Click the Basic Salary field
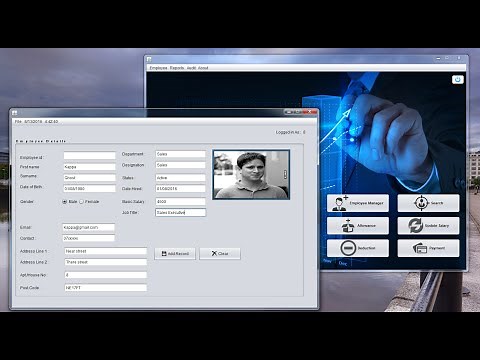This screenshot has height=360, width=480. coord(181,201)
